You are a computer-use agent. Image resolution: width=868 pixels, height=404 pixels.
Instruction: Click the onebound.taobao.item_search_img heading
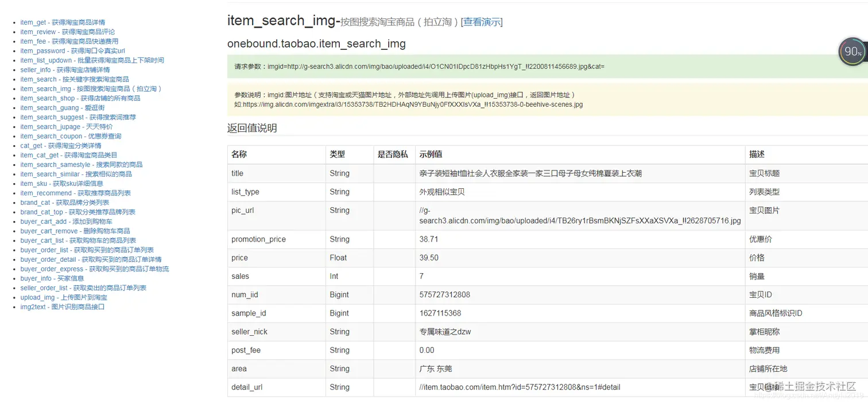point(316,44)
